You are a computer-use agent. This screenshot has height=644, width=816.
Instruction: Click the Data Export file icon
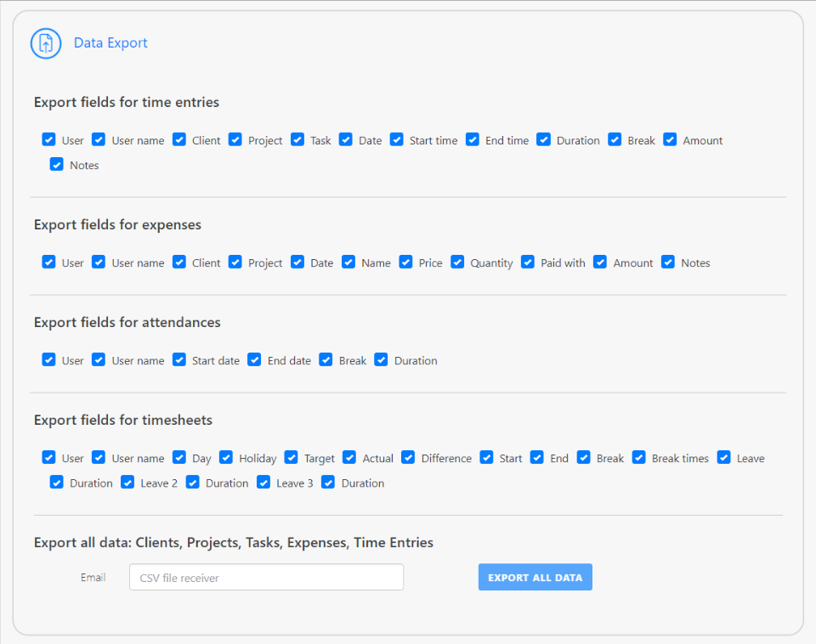(x=46, y=43)
